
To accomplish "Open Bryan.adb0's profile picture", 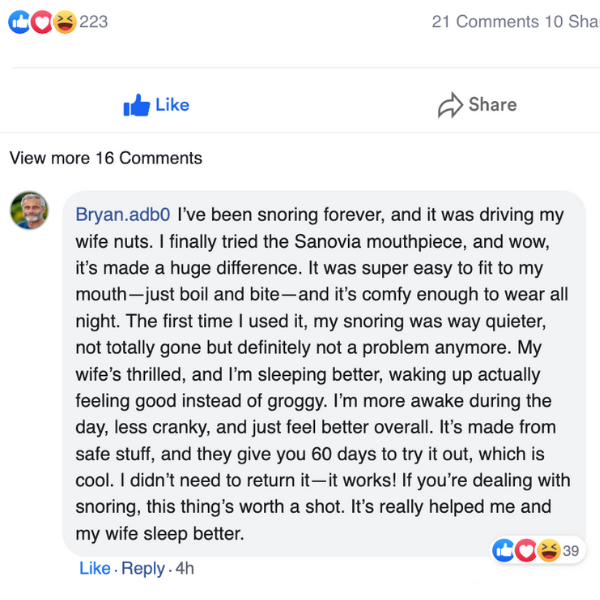I will click(x=30, y=210).
